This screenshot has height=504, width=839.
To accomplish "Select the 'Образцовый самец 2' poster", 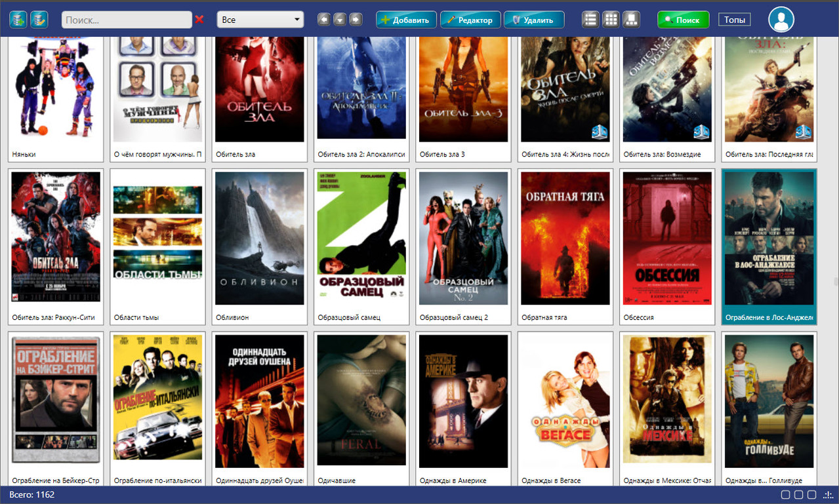I will 463,239.
